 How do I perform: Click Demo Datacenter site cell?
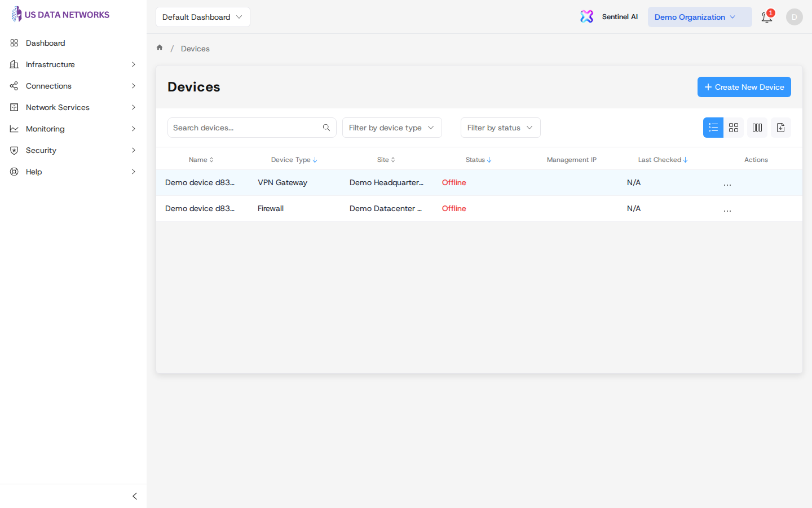[x=386, y=208]
